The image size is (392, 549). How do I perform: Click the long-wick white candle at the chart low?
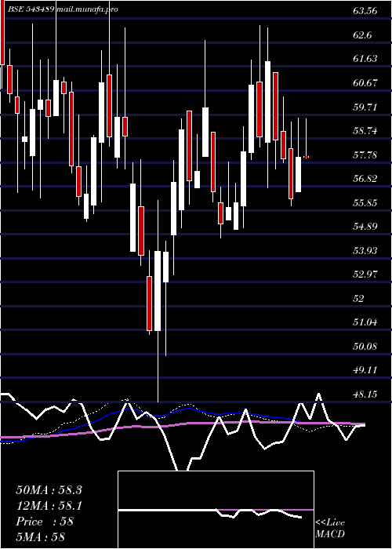[158, 291]
